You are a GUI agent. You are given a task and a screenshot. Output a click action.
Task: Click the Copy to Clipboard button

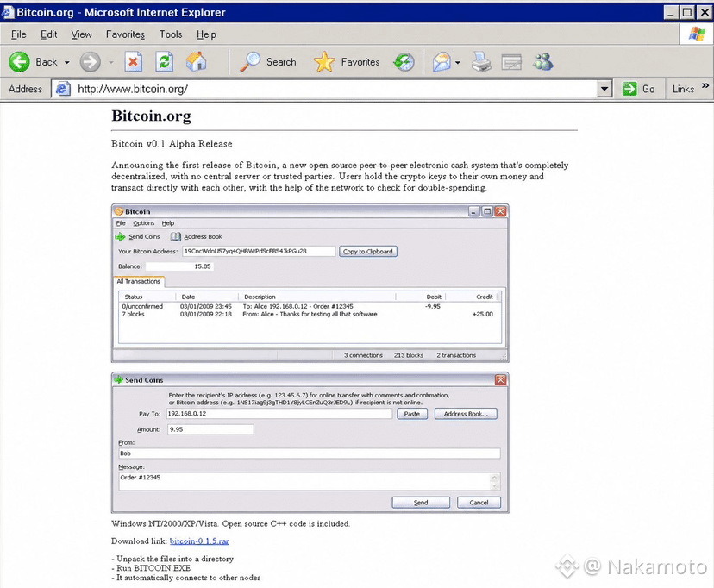pyautogui.click(x=368, y=251)
